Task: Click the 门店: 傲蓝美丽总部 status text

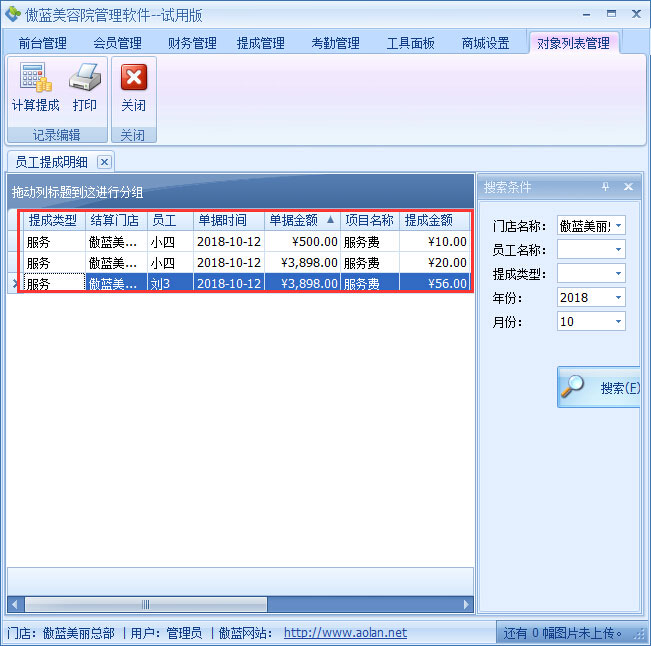Action: click(x=61, y=633)
